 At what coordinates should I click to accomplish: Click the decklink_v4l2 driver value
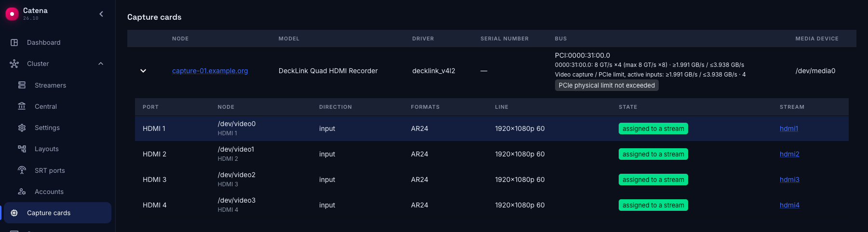click(x=434, y=71)
